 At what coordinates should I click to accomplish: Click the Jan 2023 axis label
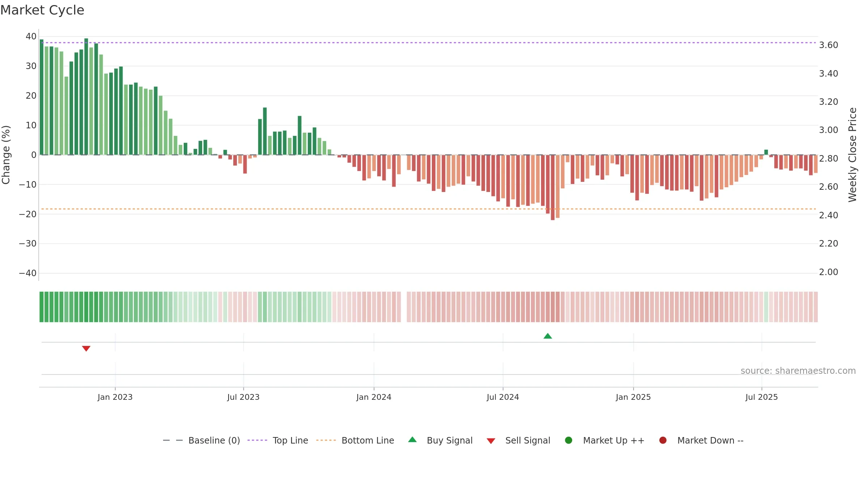tap(115, 397)
